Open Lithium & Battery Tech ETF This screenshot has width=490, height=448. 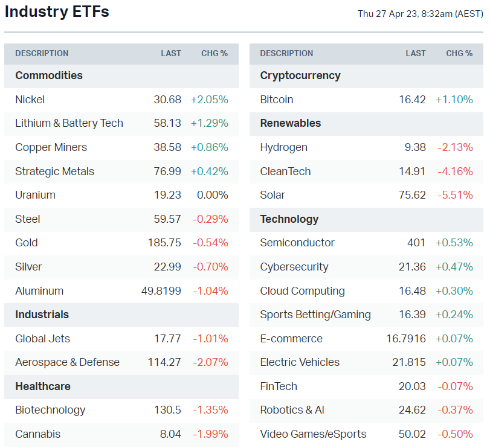click(x=69, y=123)
